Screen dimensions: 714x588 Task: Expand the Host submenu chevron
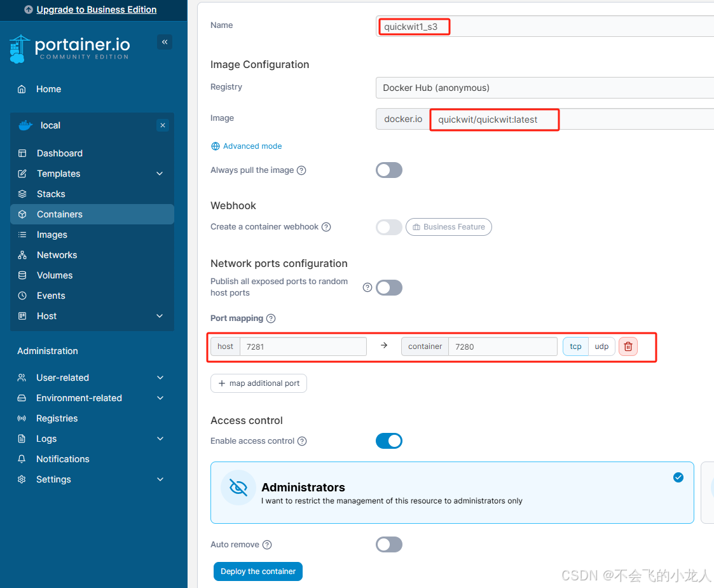pos(160,316)
